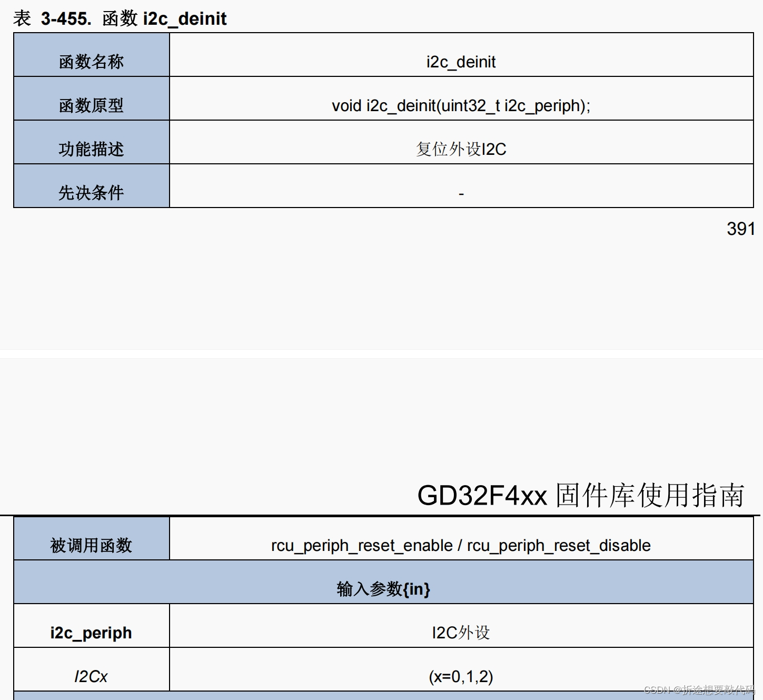Viewport: 763px width, 700px height.
Task: Select the I2Cx parameter value cell
Action: point(91,677)
